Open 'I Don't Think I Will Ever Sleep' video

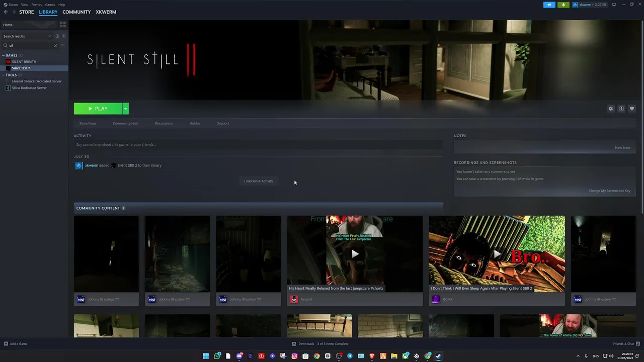[497, 254]
